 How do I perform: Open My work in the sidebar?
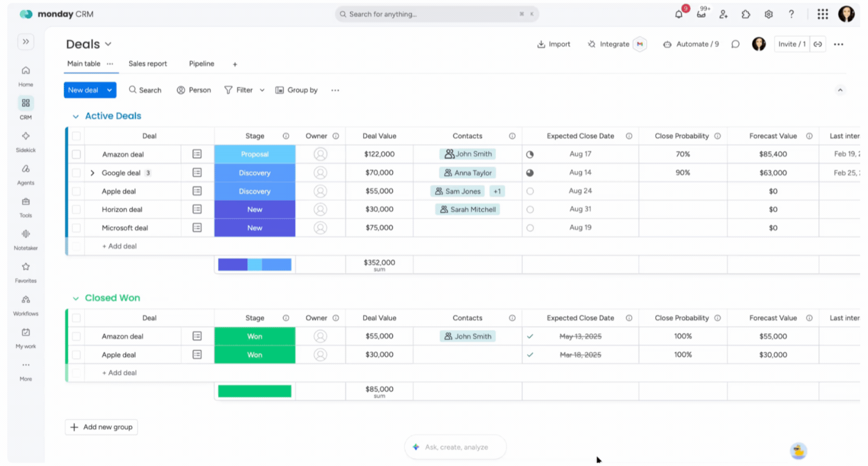click(25, 338)
